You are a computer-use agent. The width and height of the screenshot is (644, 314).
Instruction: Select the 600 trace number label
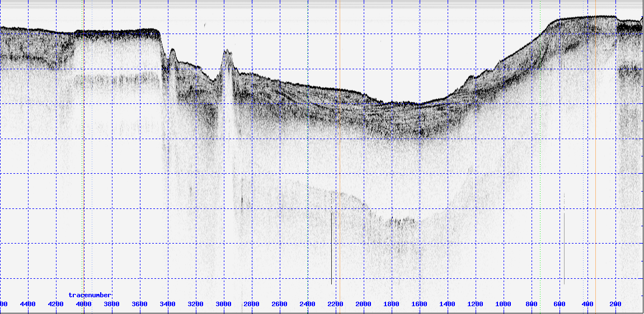560,304
